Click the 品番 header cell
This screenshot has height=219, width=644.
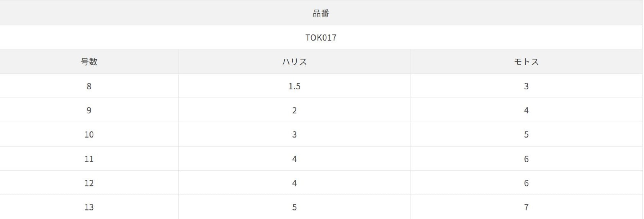[x=321, y=13]
